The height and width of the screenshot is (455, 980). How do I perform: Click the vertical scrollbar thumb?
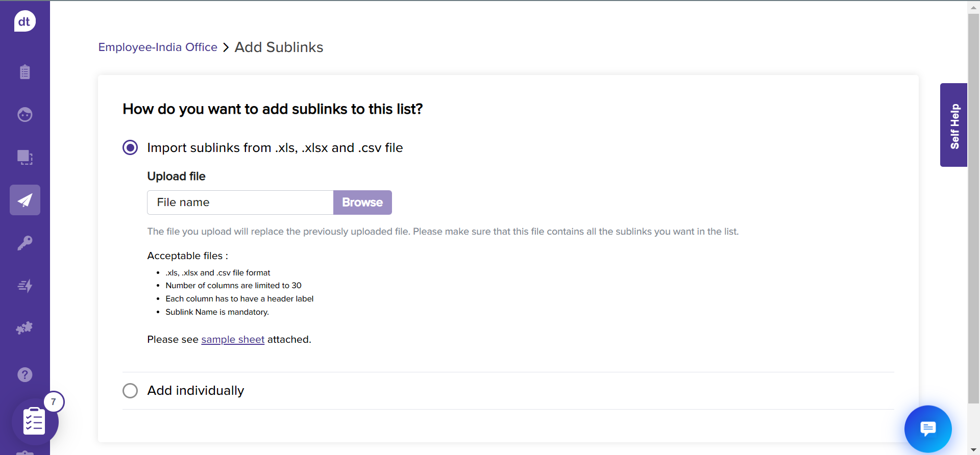point(973,204)
